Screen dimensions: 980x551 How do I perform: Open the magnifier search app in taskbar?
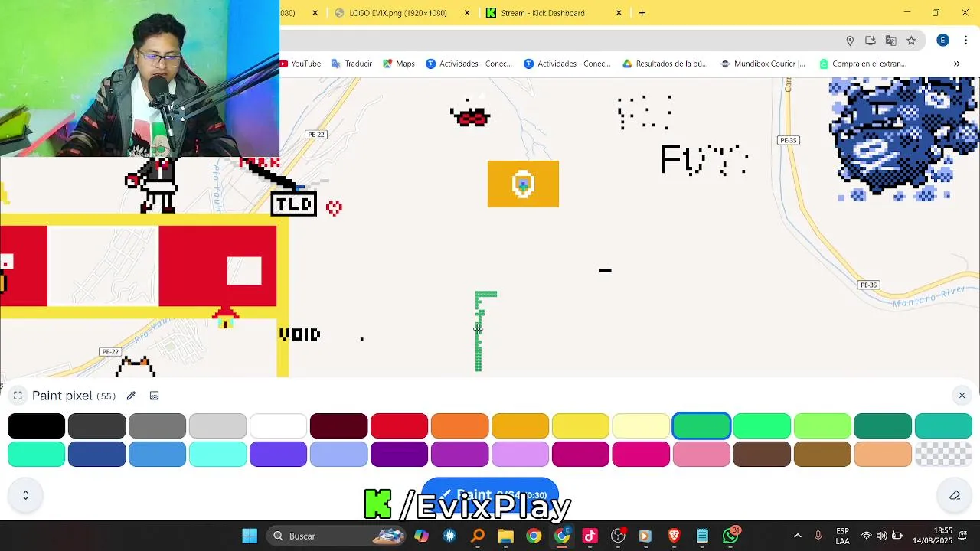(478, 536)
